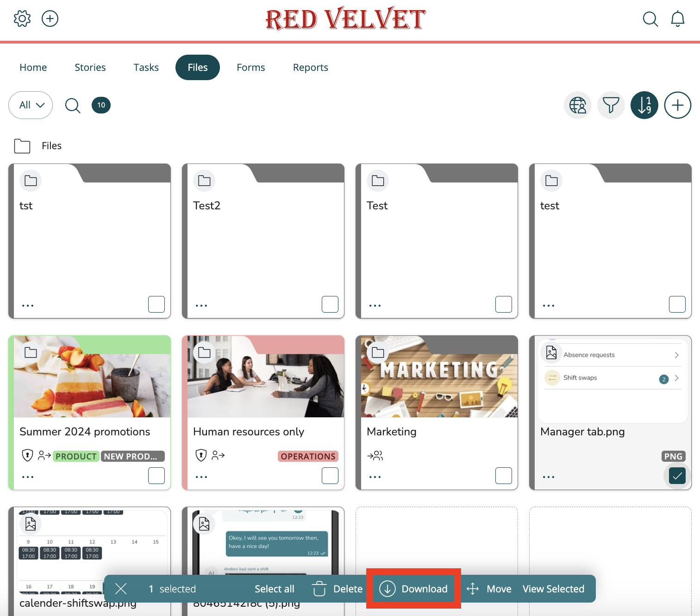This screenshot has width=700, height=616.
Task: Click Download in the selection bar
Action: (413, 589)
